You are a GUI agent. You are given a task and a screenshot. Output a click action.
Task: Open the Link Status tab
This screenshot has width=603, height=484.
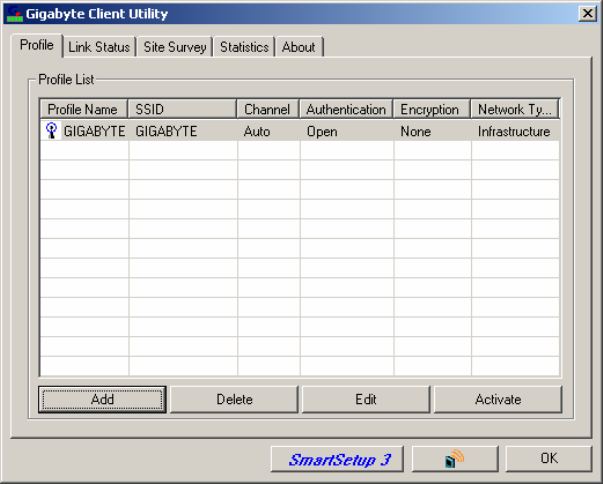click(x=99, y=47)
